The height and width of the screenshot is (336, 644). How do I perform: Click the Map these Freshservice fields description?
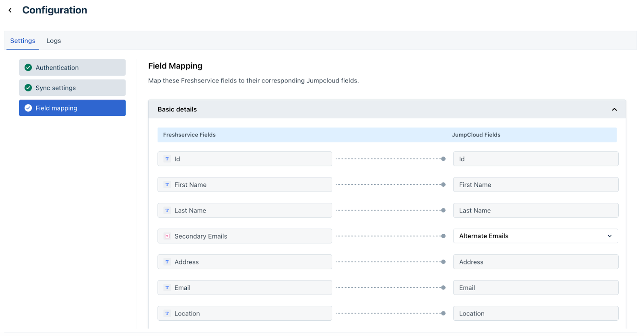click(x=254, y=80)
